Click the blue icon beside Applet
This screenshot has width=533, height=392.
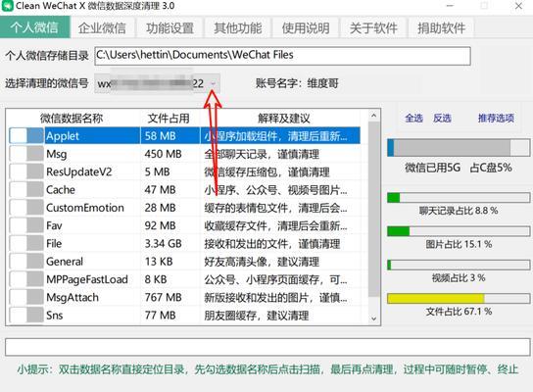pyautogui.click(x=35, y=136)
